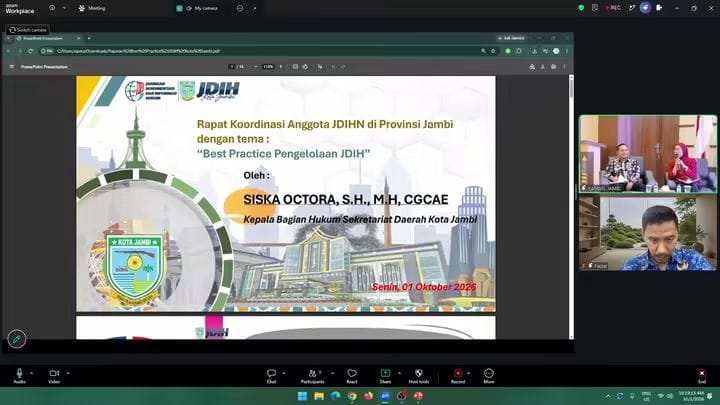Open the Windows Start menu

(302, 396)
